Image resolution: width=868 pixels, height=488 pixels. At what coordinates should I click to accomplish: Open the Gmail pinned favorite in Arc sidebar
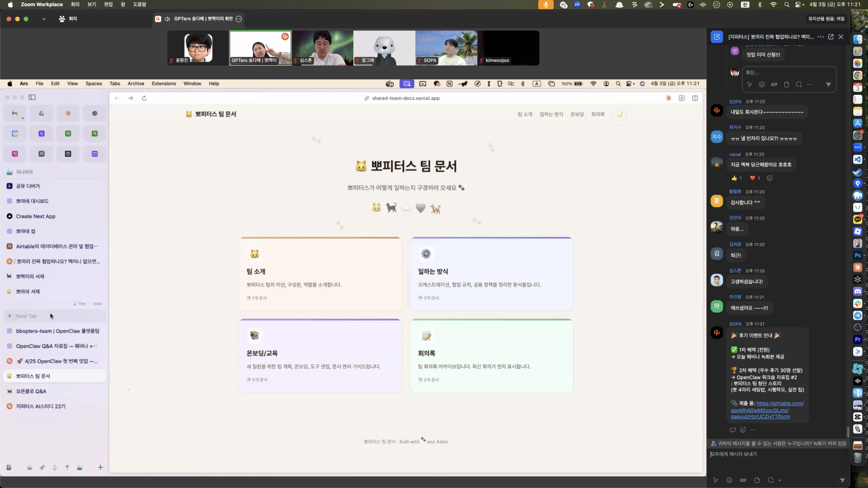[15, 113]
